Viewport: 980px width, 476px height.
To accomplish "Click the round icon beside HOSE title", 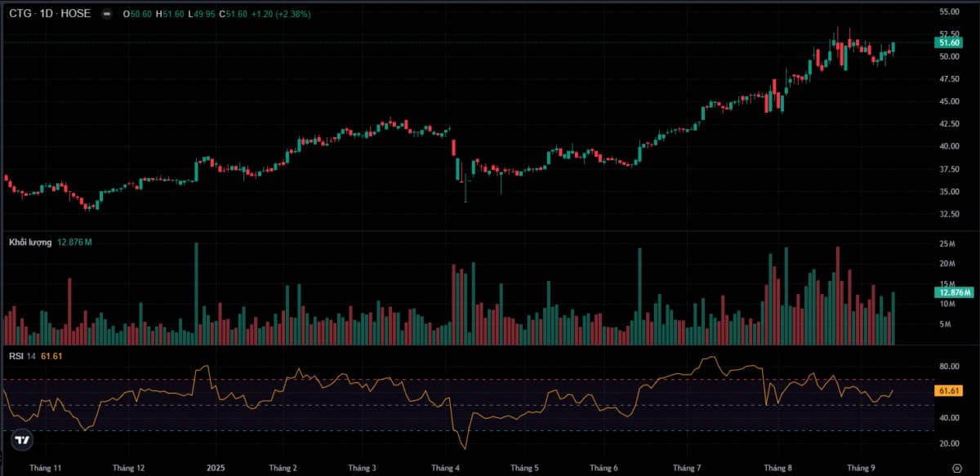I will pos(107,14).
